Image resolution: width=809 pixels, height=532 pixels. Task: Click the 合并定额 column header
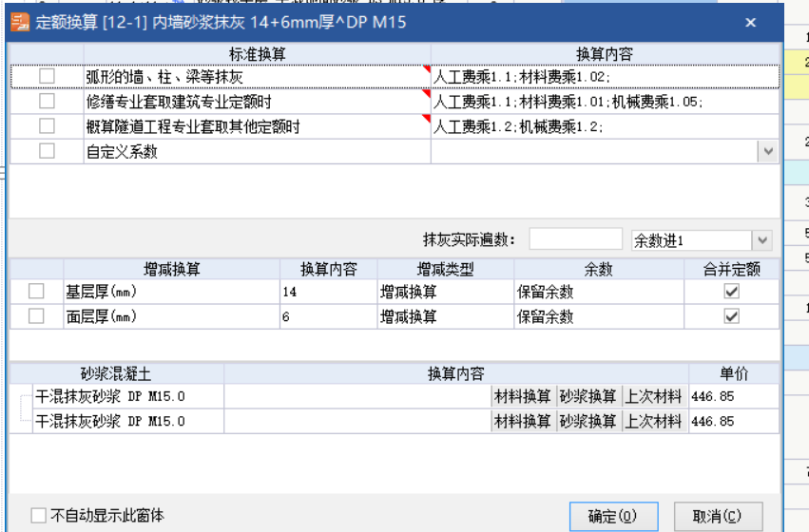pyautogui.click(x=732, y=269)
